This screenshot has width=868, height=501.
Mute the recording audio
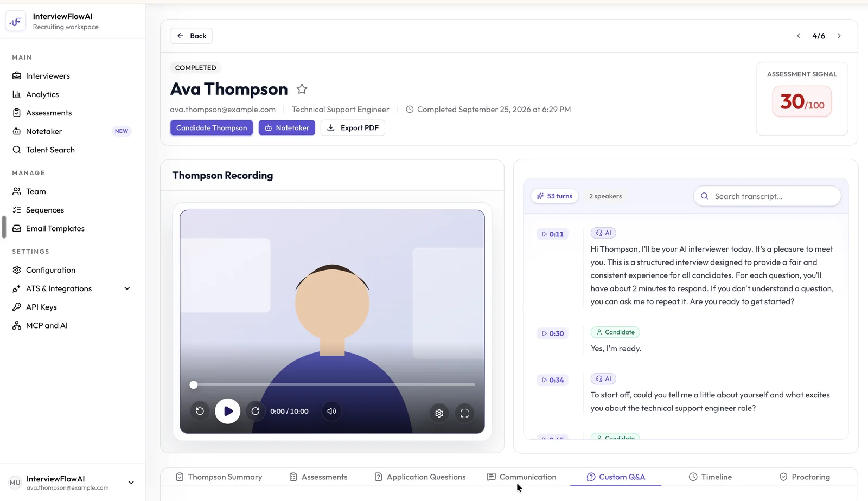(331, 412)
